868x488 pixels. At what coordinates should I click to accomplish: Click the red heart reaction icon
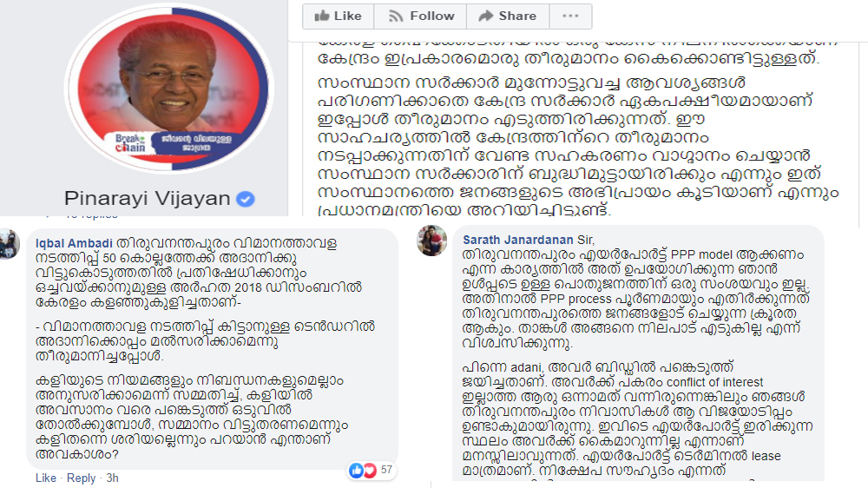pyautogui.click(x=369, y=471)
